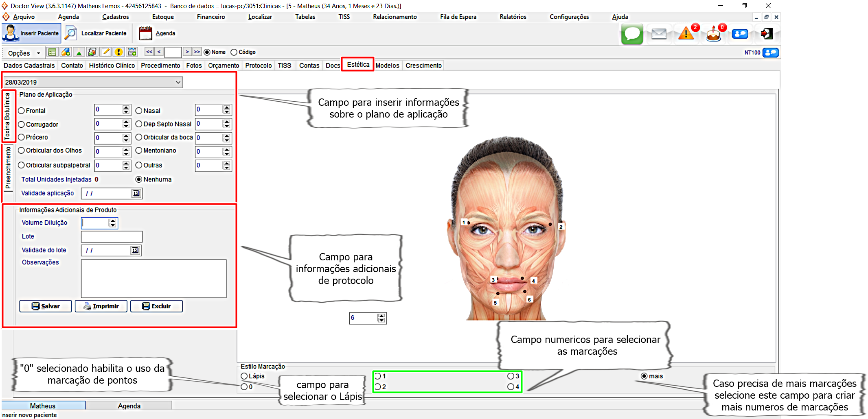Select the Lápis marking style

pos(244,376)
